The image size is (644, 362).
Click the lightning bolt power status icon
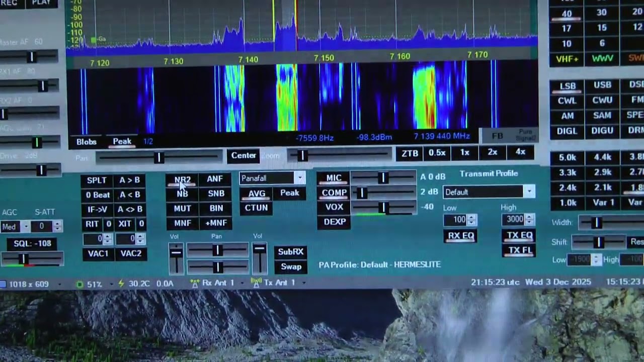[121, 284]
